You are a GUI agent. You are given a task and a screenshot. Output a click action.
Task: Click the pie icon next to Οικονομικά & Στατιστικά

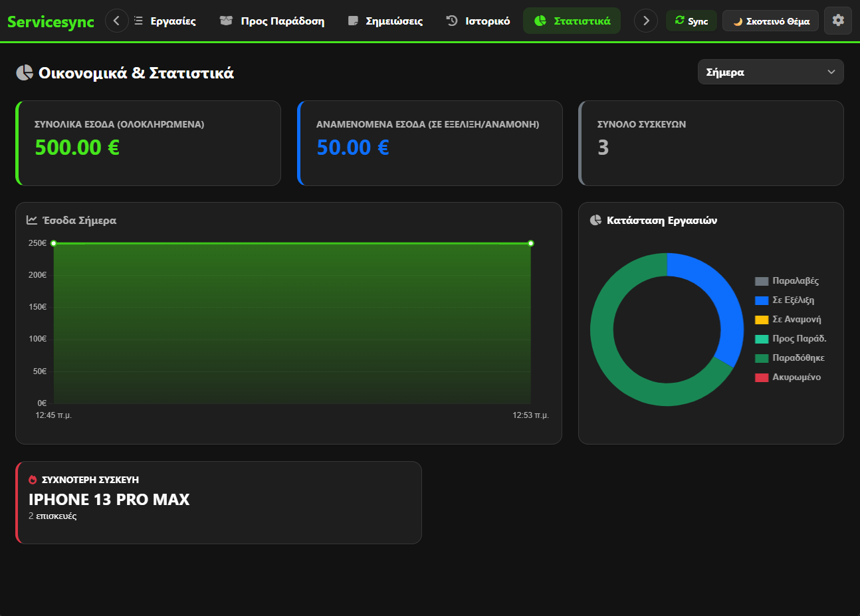25,72
